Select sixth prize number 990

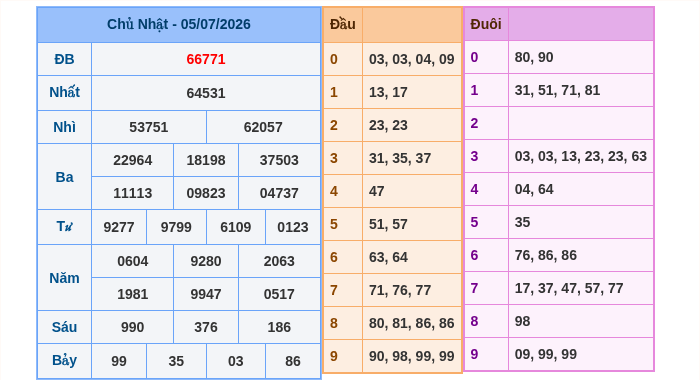pos(133,327)
